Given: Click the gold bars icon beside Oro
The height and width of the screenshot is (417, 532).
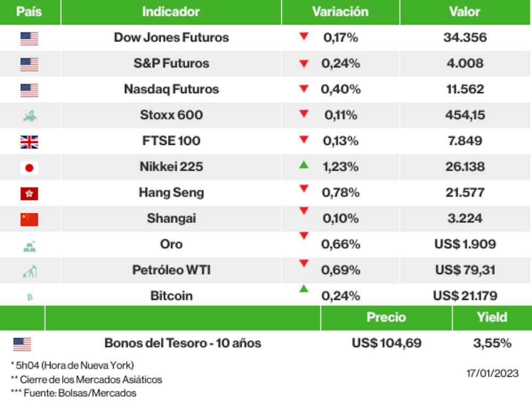Looking at the screenshot, I should coord(30,246).
